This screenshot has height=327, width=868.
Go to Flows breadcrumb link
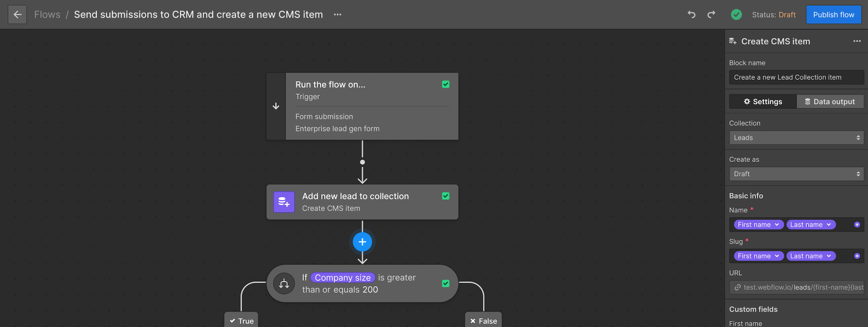[x=47, y=15]
